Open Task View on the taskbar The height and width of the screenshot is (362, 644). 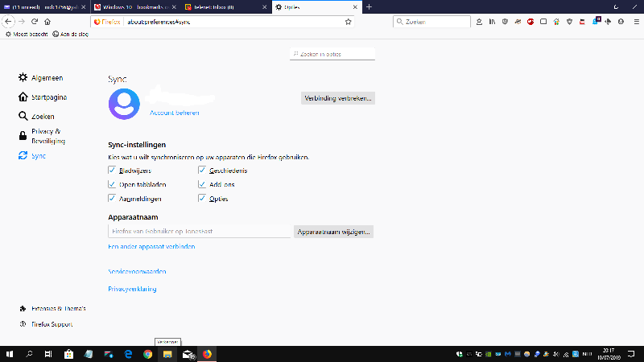coord(48,354)
